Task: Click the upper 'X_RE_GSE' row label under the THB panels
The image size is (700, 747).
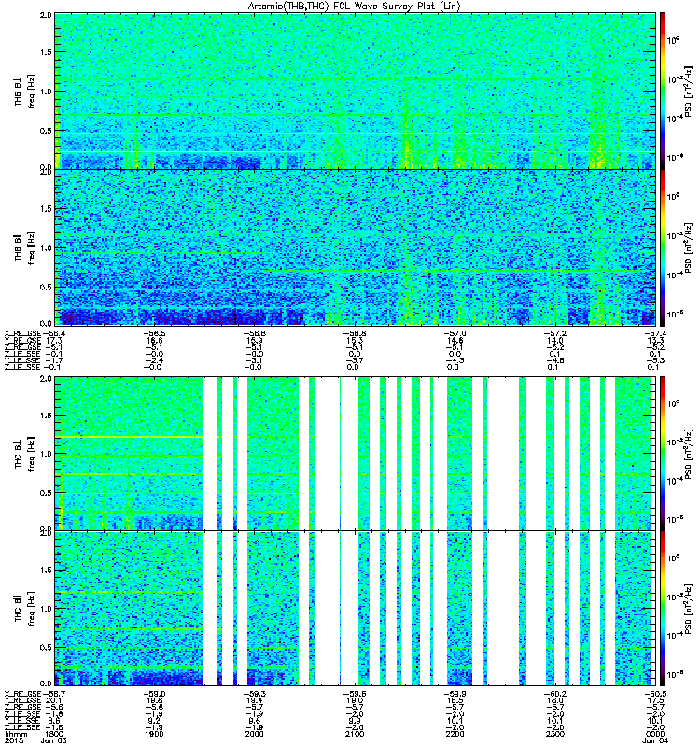Action: click(22, 333)
